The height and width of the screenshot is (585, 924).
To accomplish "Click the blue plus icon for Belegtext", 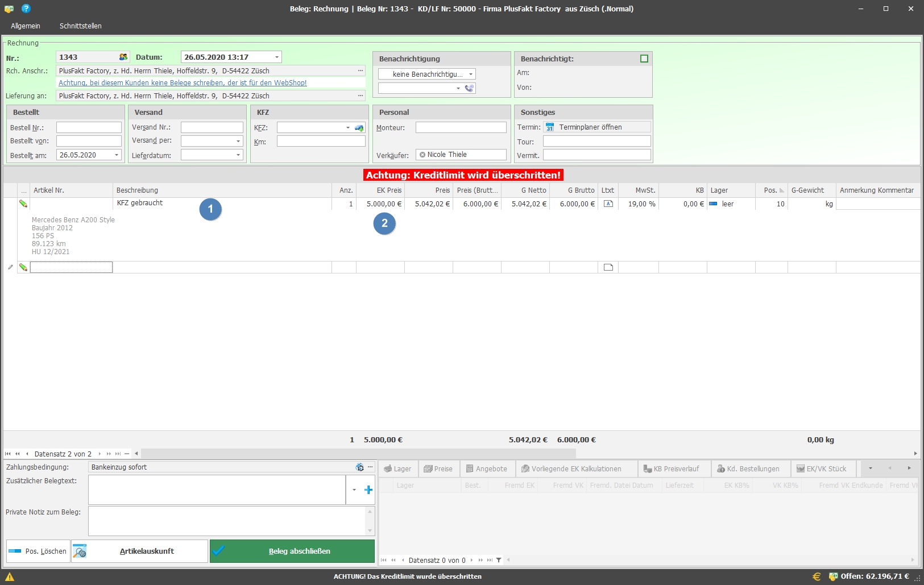I will [x=368, y=489].
